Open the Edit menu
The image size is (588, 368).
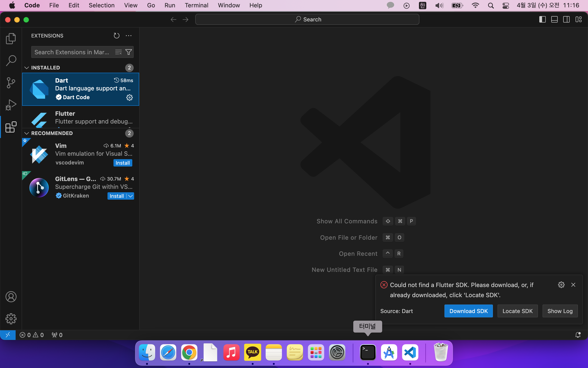coord(74,5)
